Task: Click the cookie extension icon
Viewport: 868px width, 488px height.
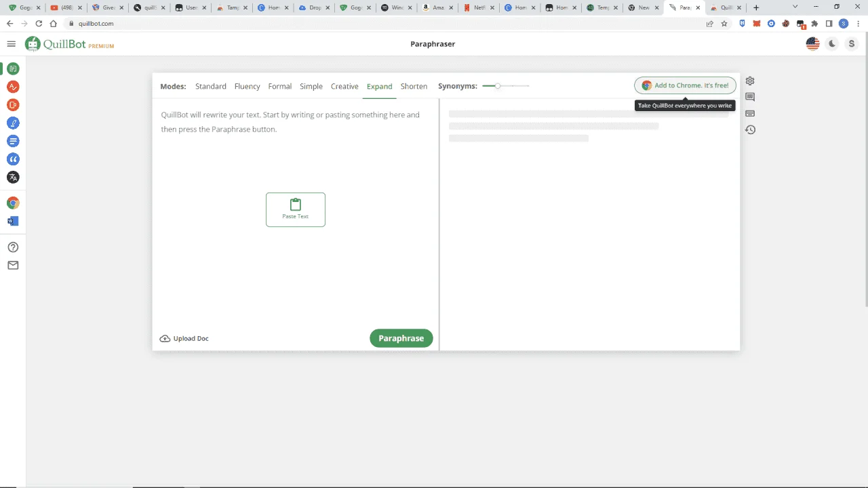Action: [x=785, y=23]
